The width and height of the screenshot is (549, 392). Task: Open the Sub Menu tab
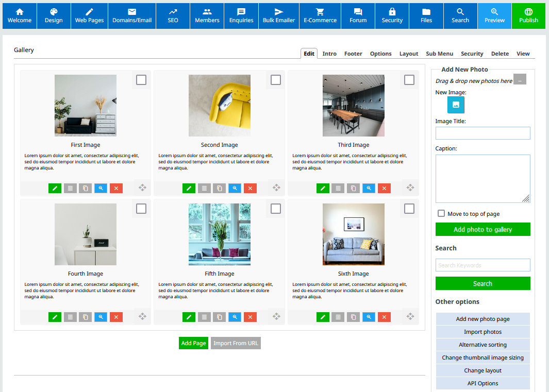pyautogui.click(x=439, y=54)
